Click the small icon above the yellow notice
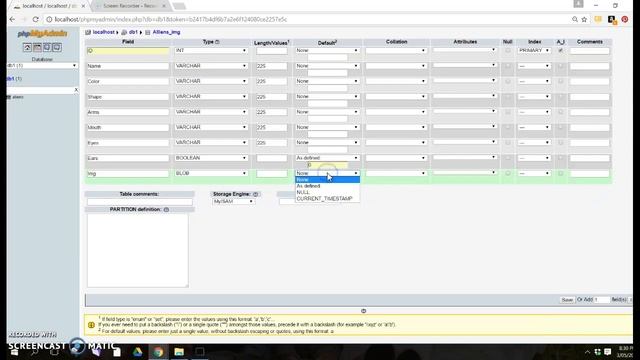The width and height of the screenshot is (640, 360). point(363,311)
